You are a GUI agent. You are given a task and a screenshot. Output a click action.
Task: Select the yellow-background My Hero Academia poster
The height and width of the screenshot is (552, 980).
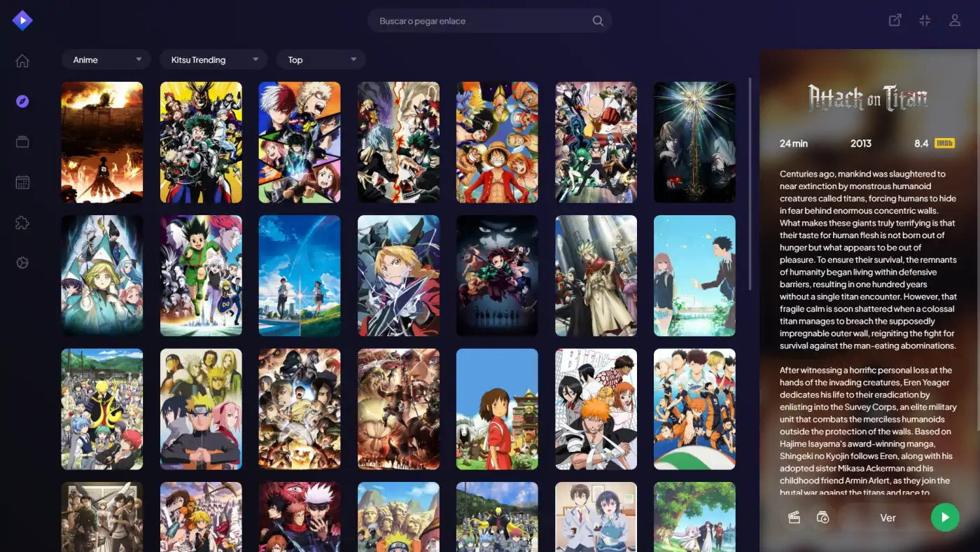tap(201, 142)
